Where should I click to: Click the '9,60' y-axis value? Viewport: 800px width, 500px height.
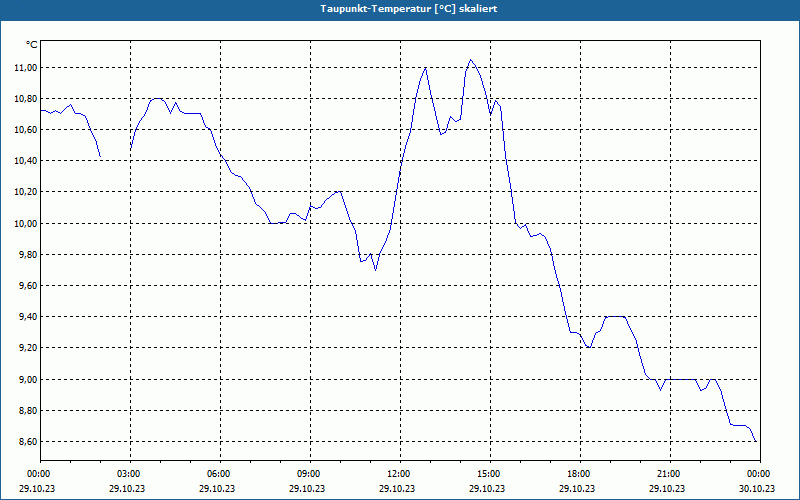click(x=29, y=286)
